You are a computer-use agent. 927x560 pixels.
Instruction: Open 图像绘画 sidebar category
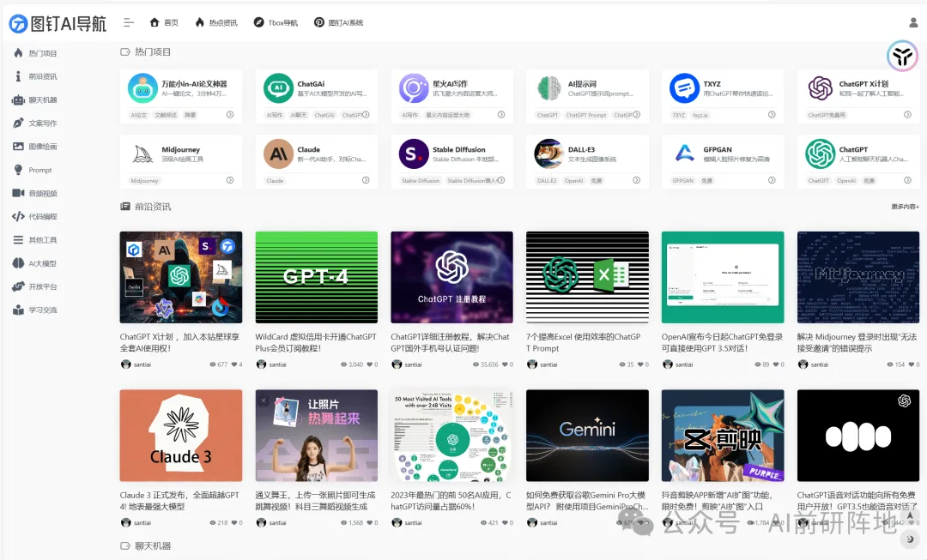point(42,147)
